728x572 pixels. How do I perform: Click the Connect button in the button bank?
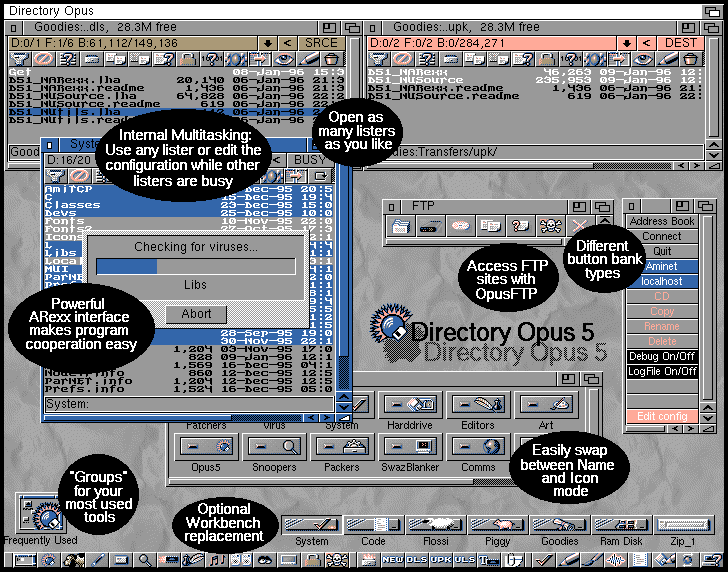[662, 236]
